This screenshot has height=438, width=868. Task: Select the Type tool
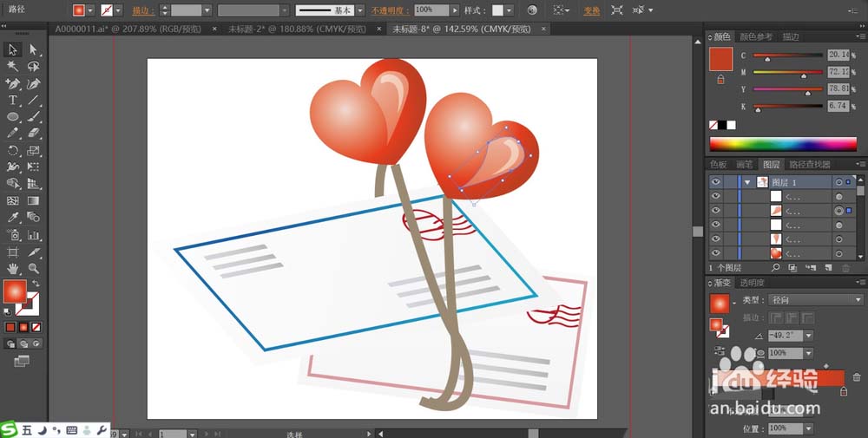[x=12, y=100]
